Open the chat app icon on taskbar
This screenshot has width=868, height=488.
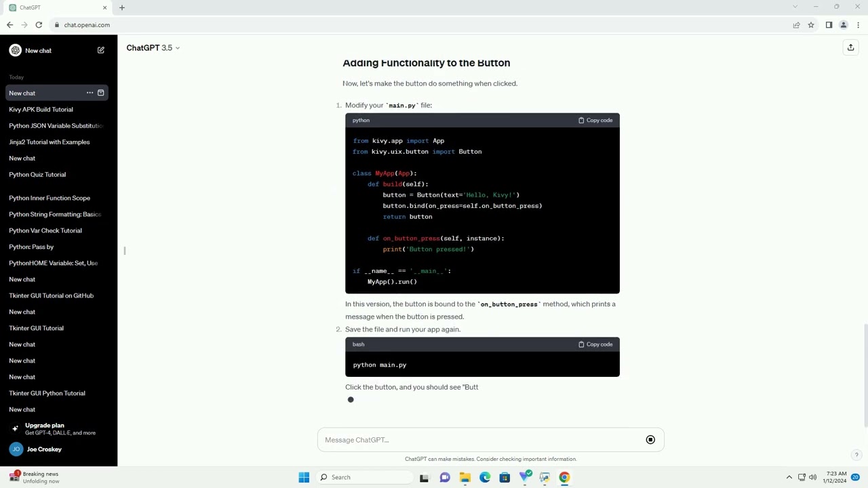(445, 477)
